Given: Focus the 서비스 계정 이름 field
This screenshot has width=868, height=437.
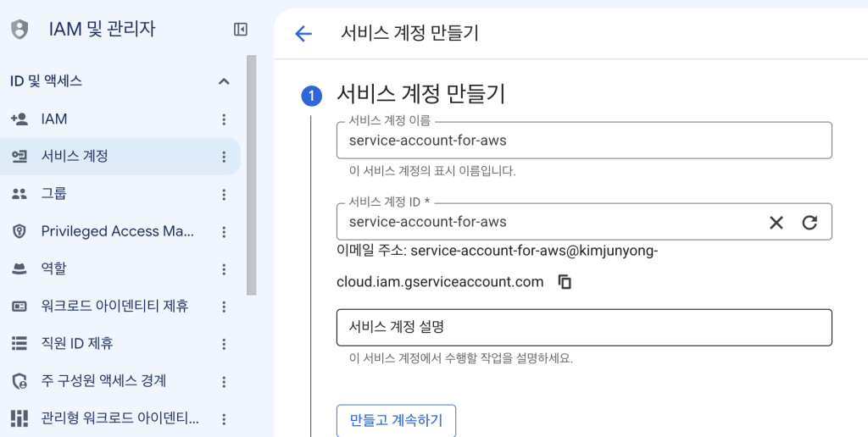Looking at the screenshot, I should pos(584,141).
